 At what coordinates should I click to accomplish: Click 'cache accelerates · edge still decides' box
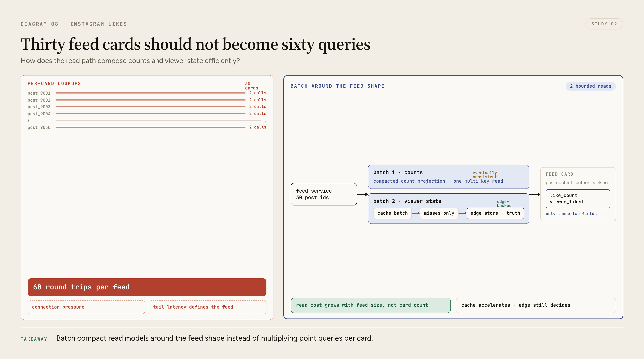click(x=536, y=305)
